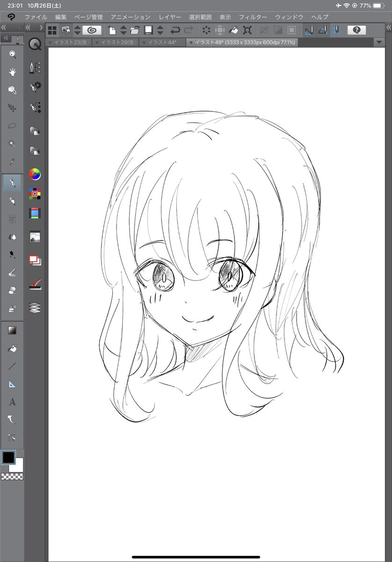Select the Zoom magnifier tool
This screenshot has width=392, height=562.
(x=12, y=55)
